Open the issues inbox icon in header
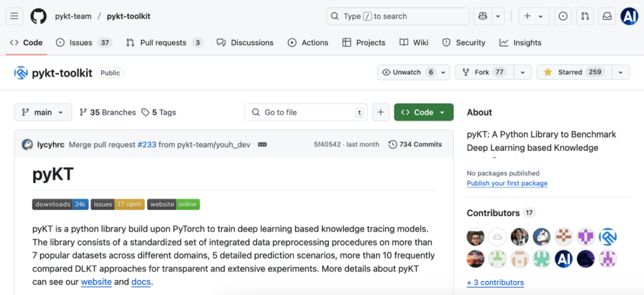Image resolution: width=644 pixels, height=295 pixels. pyautogui.click(x=563, y=16)
